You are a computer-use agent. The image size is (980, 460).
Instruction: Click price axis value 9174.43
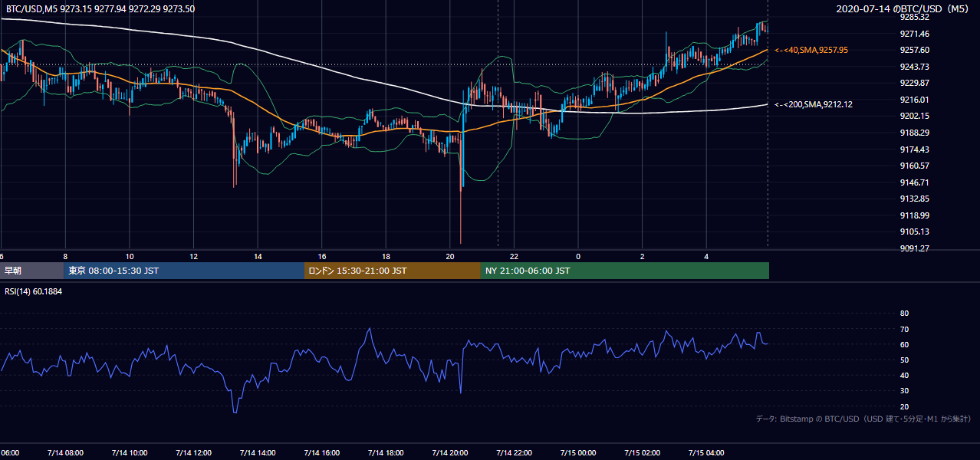click(915, 149)
